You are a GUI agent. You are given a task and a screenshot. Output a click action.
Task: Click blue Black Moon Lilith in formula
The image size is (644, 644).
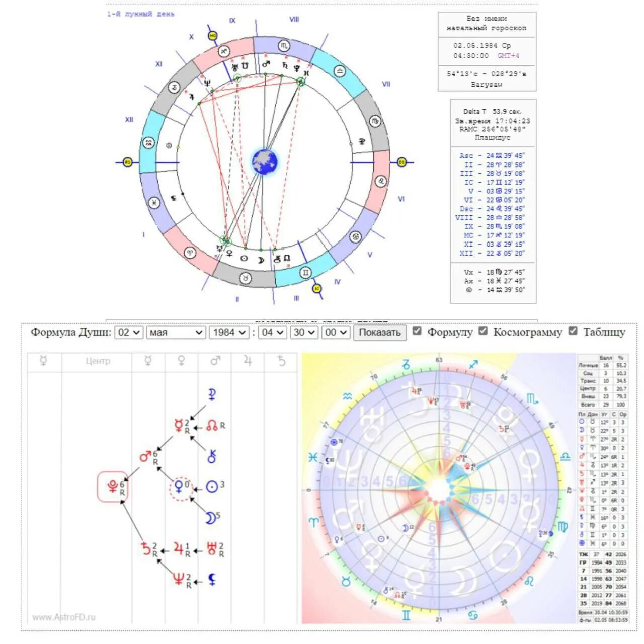pos(212,580)
